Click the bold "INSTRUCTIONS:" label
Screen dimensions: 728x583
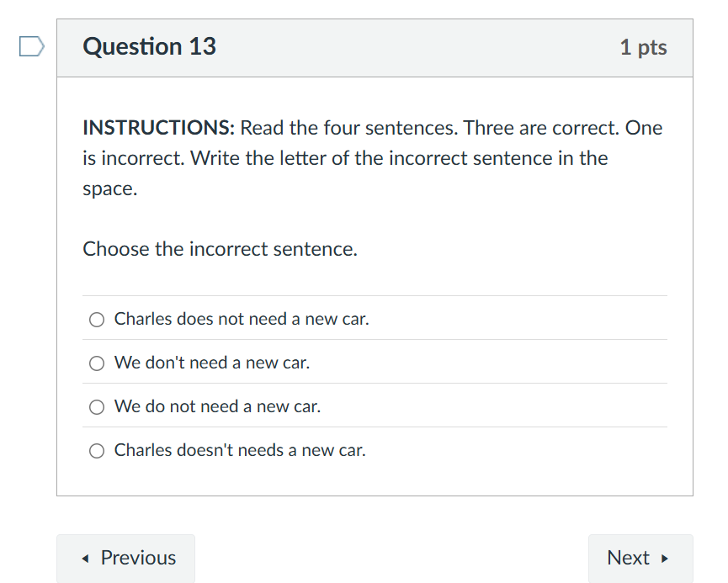pyautogui.click(x=158, y=129)
